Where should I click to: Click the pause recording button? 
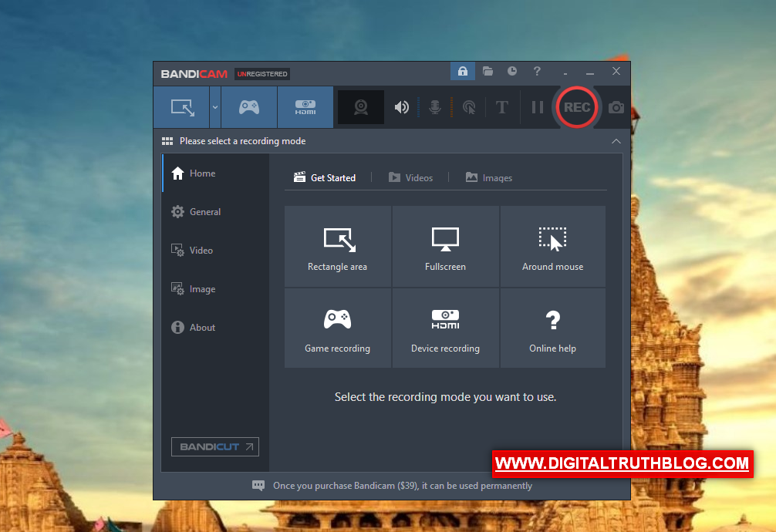point(538,107)
